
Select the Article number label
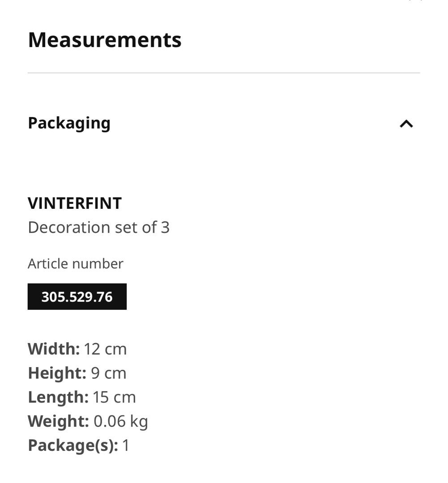coord(75,263)
